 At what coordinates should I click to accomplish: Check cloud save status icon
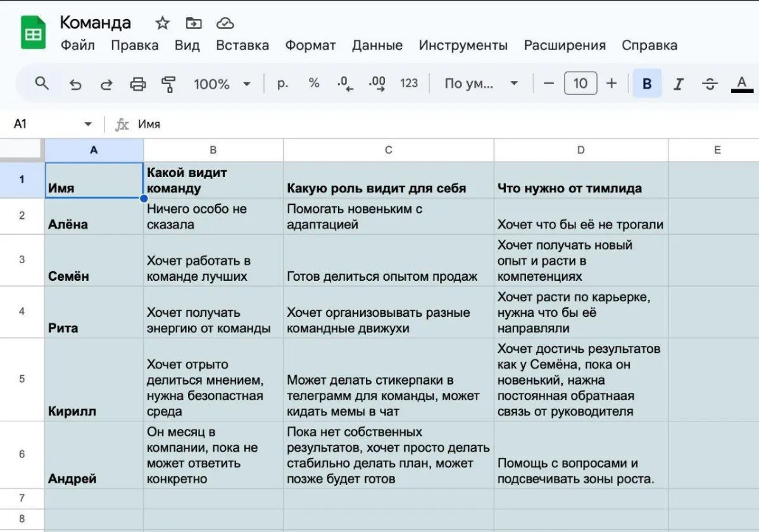tap(225, 23)
